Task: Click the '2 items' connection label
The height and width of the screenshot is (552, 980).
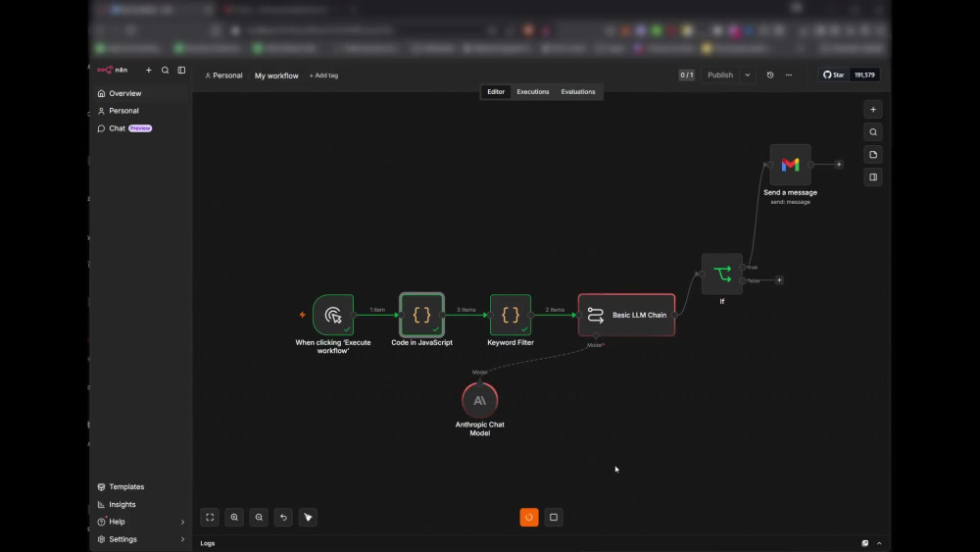Action: (555, 310)
